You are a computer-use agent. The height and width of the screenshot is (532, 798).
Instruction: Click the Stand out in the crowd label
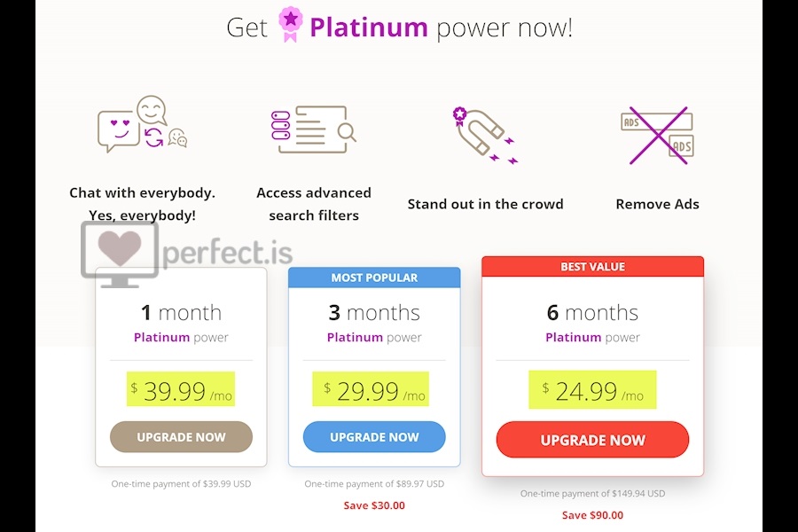[485, 204]
